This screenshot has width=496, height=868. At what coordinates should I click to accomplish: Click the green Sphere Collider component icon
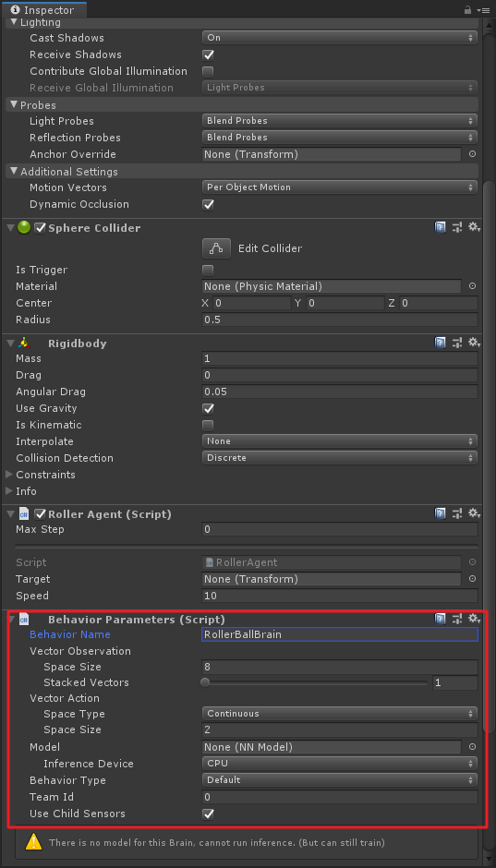[24, 227]
